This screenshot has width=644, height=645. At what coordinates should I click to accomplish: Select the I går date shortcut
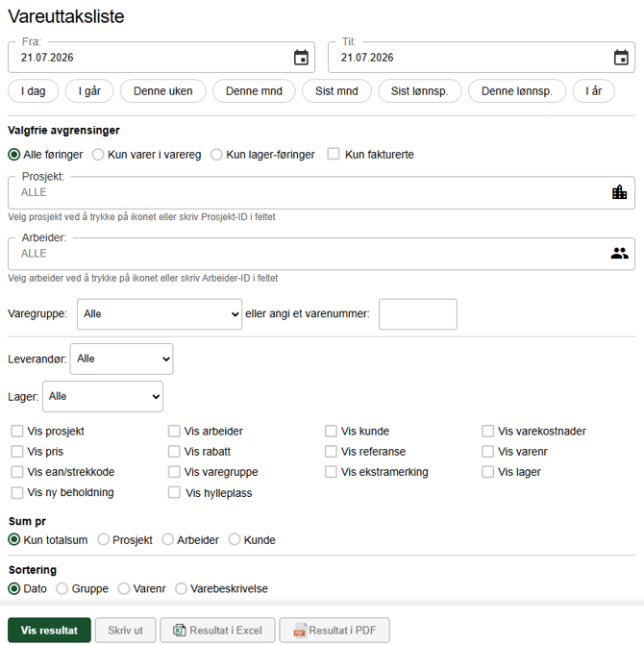89,91
